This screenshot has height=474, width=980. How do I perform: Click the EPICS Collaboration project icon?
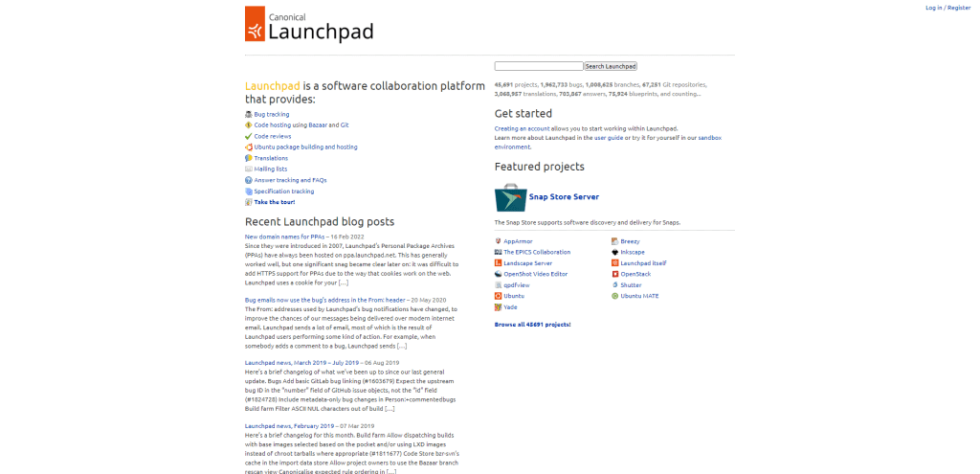click(498, 252)
